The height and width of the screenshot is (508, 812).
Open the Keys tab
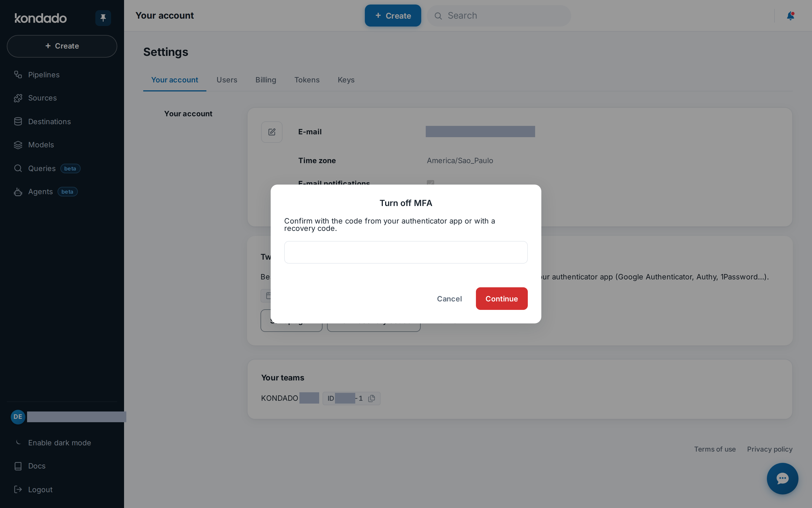click(346, 80)
